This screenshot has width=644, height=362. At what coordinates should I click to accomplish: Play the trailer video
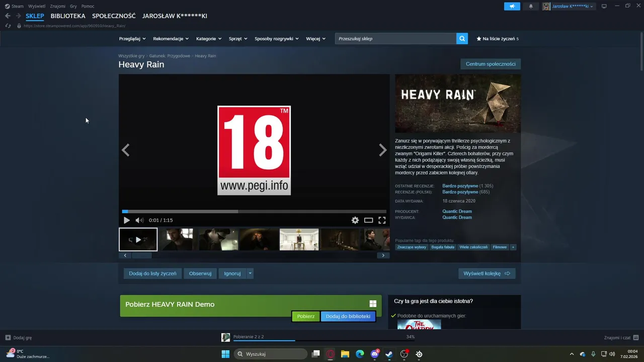(127, 220)
